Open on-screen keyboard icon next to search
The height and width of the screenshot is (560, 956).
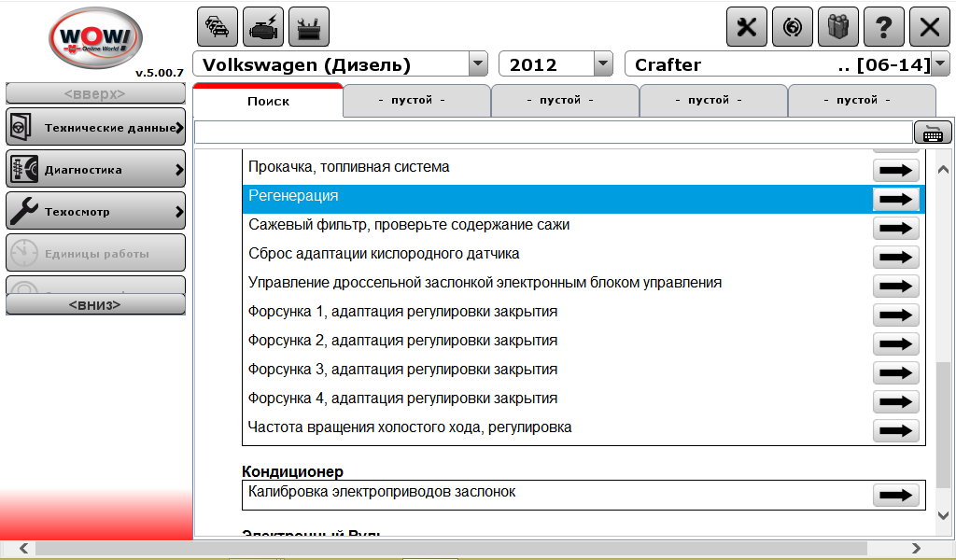[933, 133]
